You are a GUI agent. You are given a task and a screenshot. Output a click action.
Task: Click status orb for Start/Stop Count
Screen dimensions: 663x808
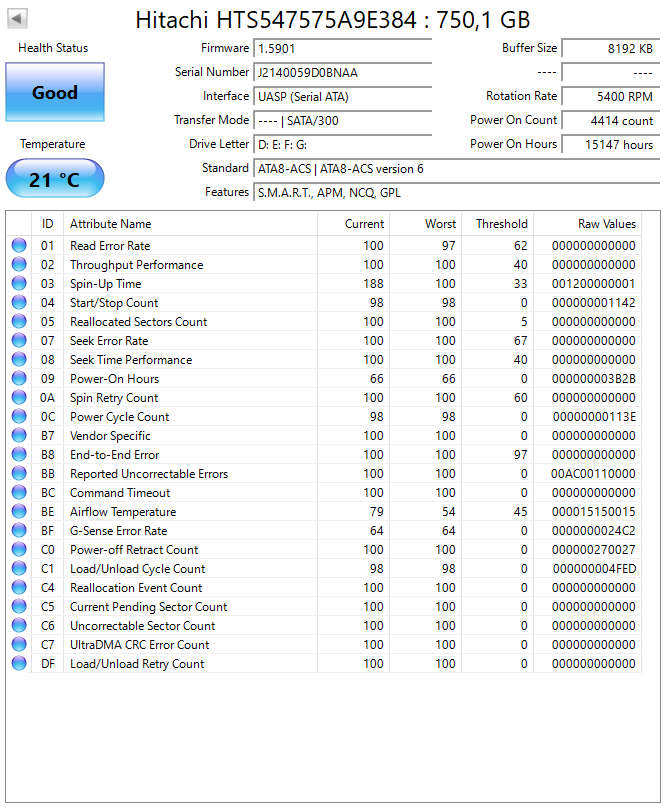tap(19, 302)
